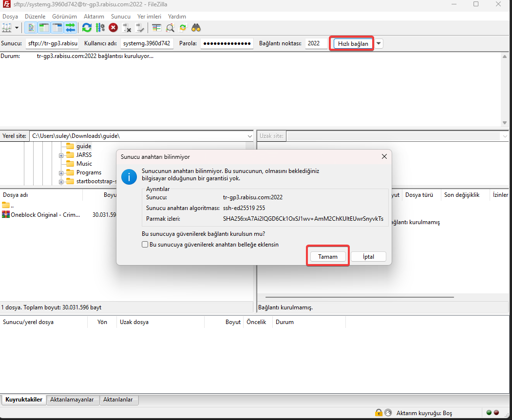Open the local site path dropdown
512x420 pixels.
coord(250,136)
